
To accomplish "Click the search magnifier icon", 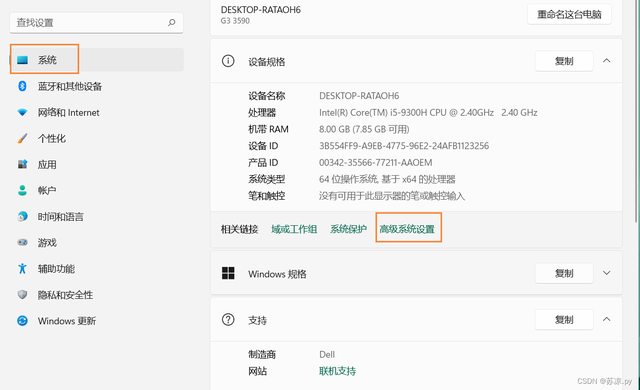I will point(172,22).
